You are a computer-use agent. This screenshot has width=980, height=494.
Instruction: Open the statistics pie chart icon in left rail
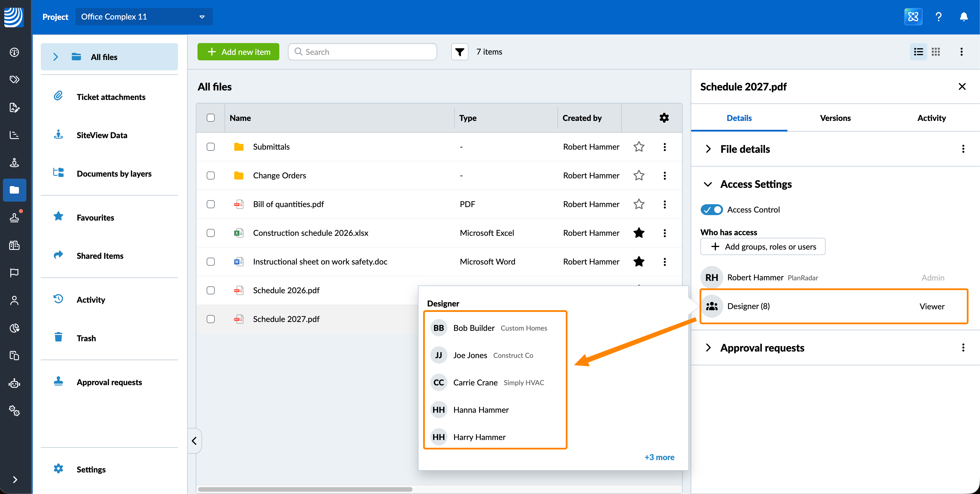pyautogui.click(x=14, y=328)
